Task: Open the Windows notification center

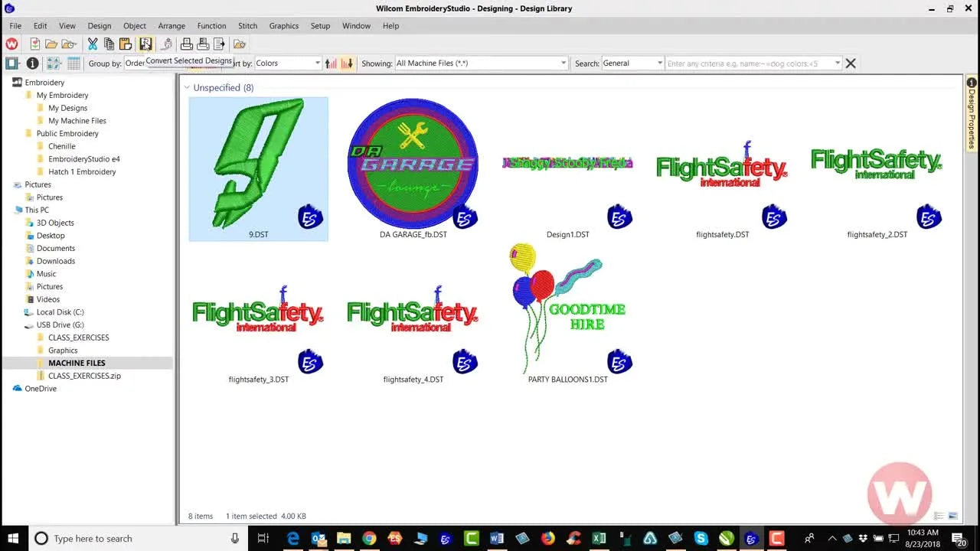Action: click(x=957, y=538)
